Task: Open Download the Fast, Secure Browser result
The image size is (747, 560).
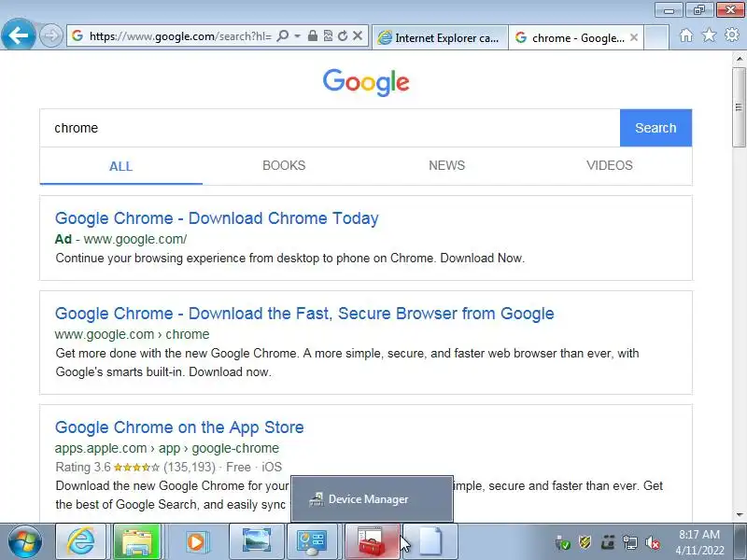Action: coord(304,314)
